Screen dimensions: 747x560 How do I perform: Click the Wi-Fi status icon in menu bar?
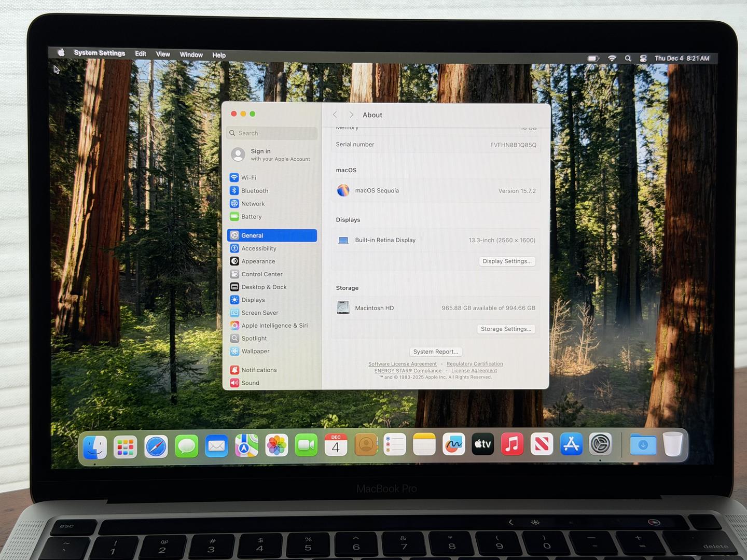[612, 58]
